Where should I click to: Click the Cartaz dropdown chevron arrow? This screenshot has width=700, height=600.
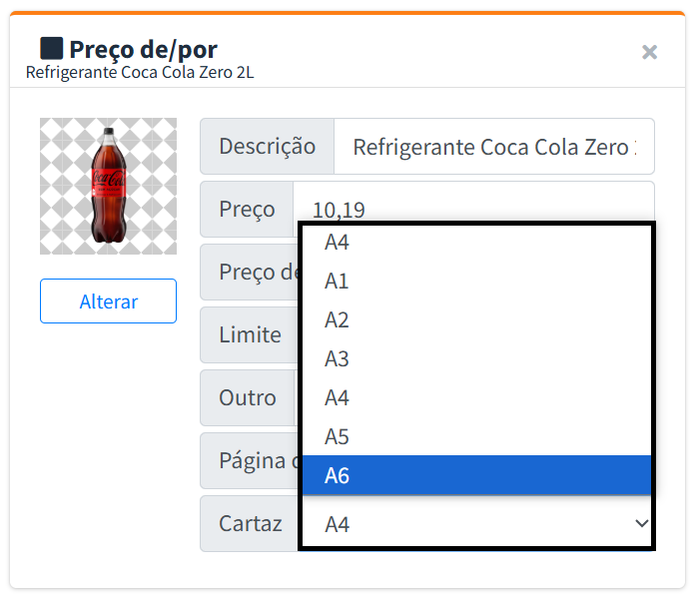coord(640,524)
